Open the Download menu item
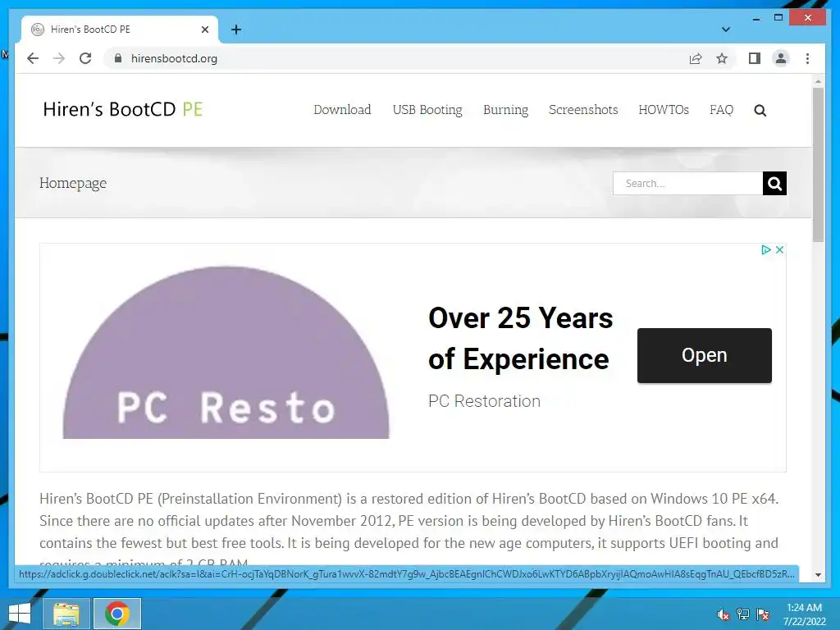The width and height of the screenshot is (840, 630). [342, 110]
